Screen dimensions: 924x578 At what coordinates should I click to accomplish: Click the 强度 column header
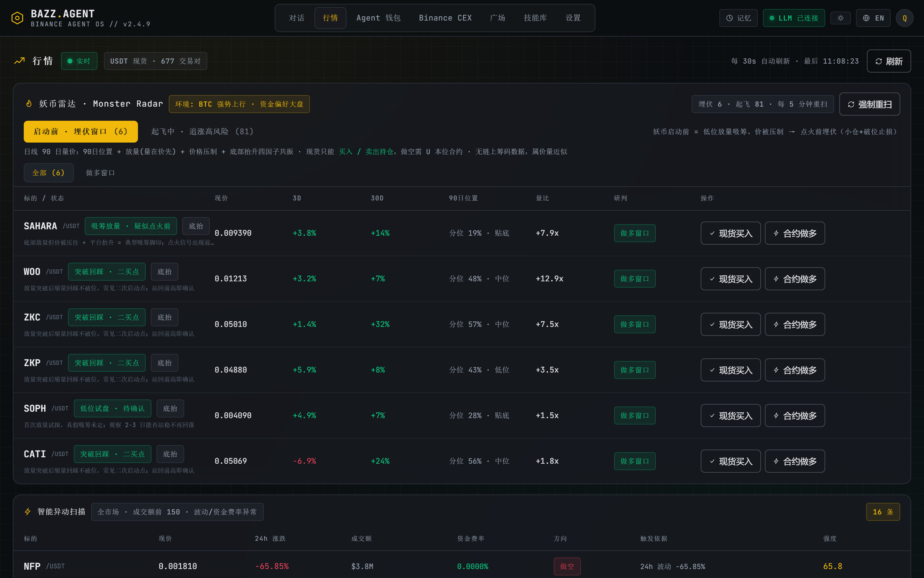pyautogui.click(x=830, y=538)
